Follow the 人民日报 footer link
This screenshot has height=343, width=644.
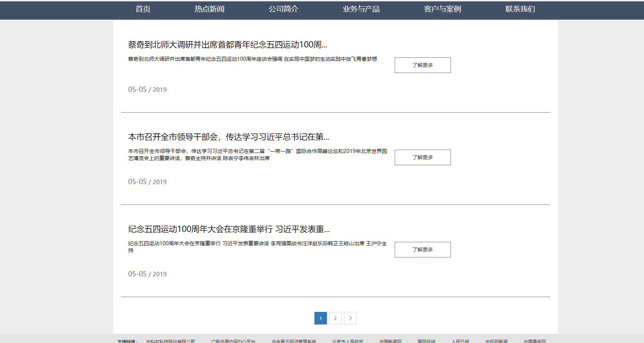pyautogui.click(x=460, y=341)
